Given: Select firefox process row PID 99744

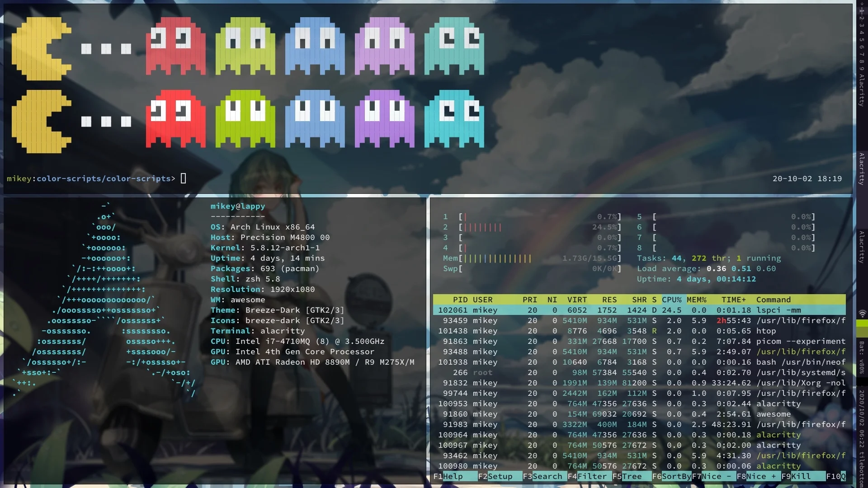Looking at the screenshot, I should coord(639,393).
